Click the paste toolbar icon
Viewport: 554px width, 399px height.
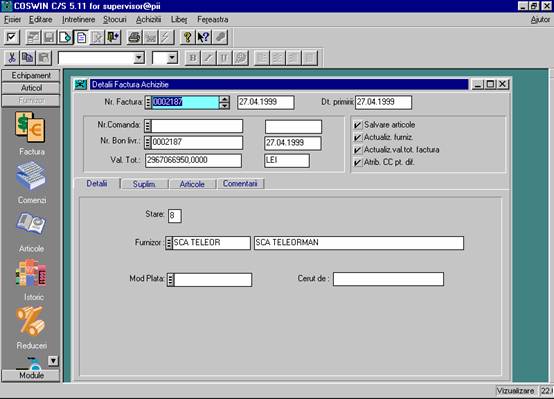coord(44,58)
